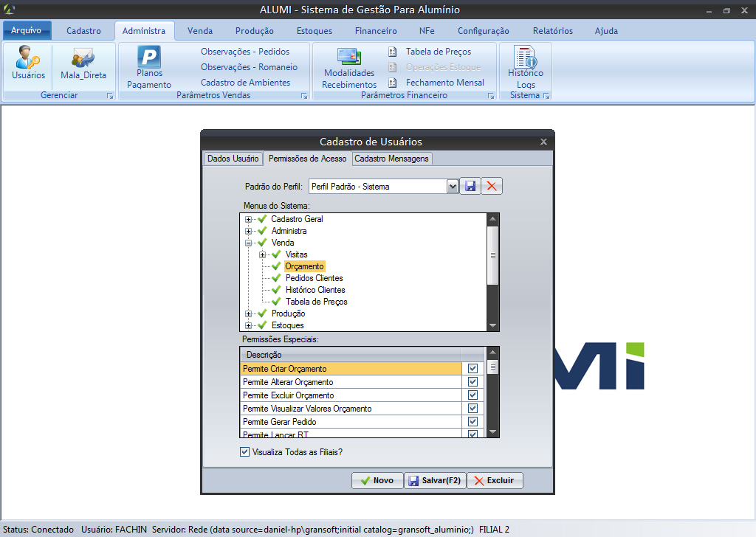Viewport: 756px width, 537px height.
Task: Click the Permissões Especiais scrollbar thumb
Action: click(492, 367)
